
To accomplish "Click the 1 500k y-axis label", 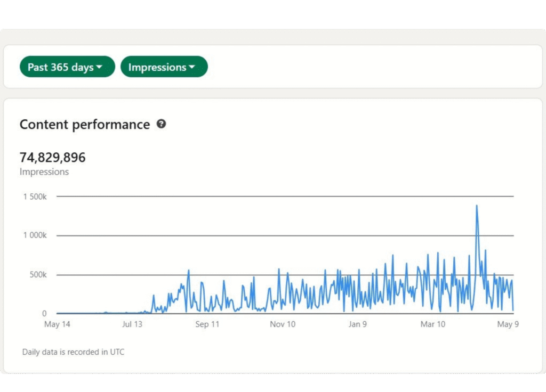I will coord(35,197).
